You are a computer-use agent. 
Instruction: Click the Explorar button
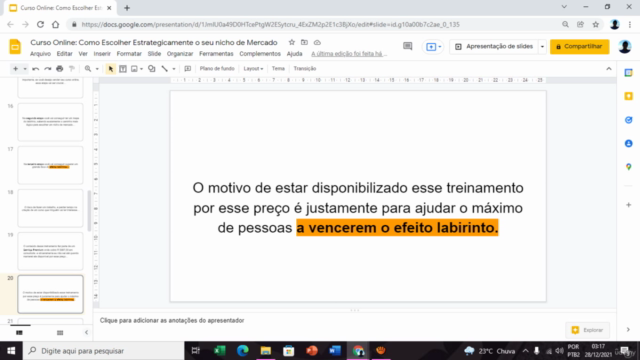[x=587, y=330]
